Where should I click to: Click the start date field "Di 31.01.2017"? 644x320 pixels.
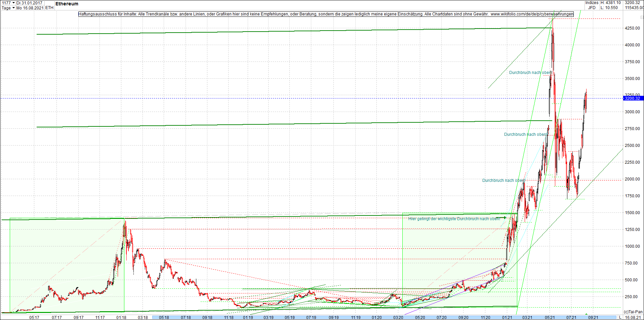click(29, 2)
